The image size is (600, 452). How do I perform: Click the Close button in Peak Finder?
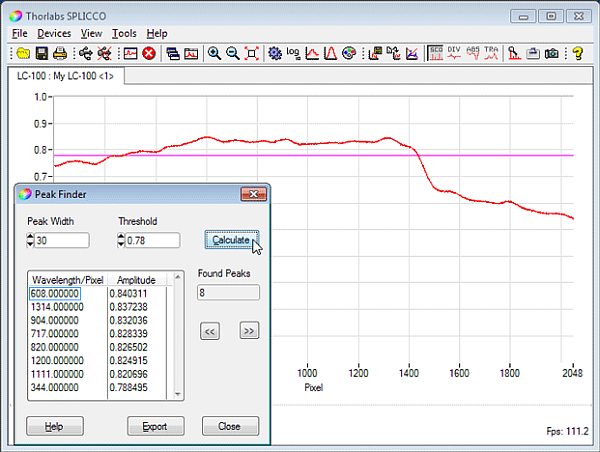[230, 426]
